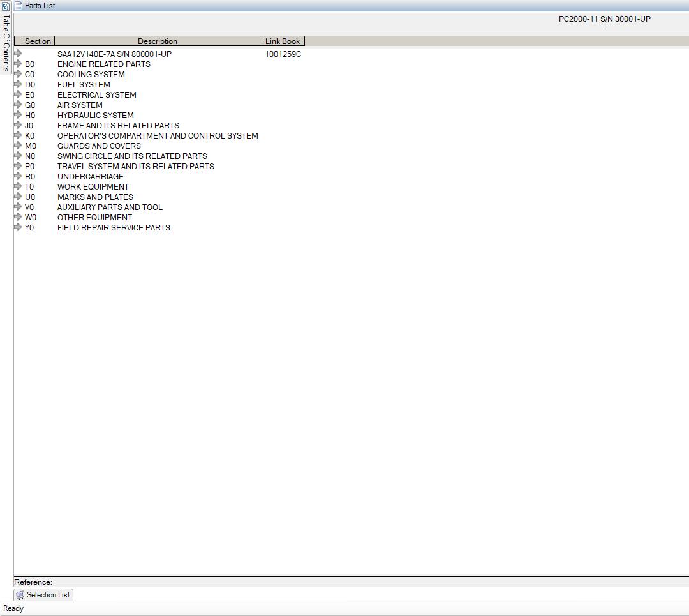This screenshot has width=689, height=616.
Task: Expand the Table Of Contents side panel
Action: coord(6,43)
